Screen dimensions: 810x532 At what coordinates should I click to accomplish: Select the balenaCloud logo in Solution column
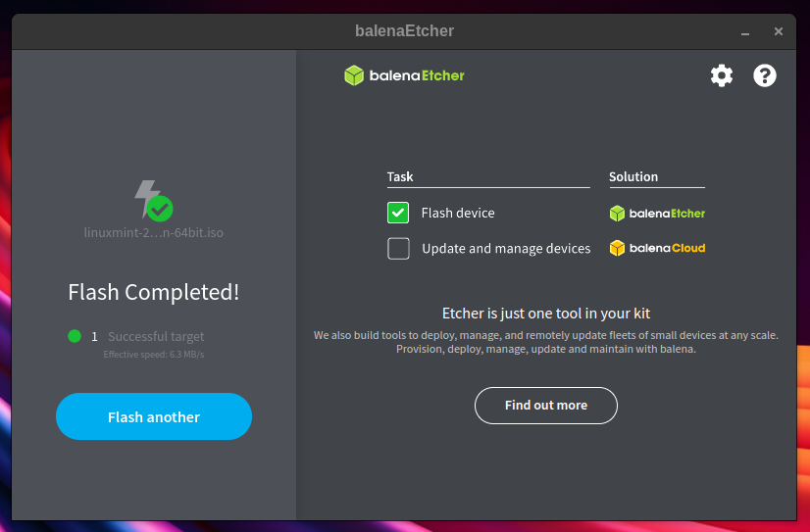[x=656, y=248]
